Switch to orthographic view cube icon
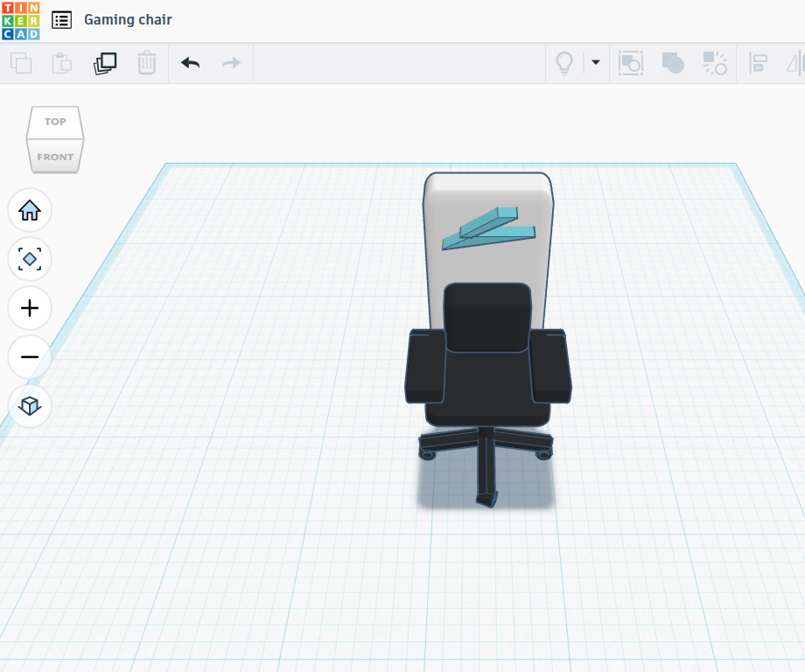This screenshot has height=672, width=805. coord(30,406)
